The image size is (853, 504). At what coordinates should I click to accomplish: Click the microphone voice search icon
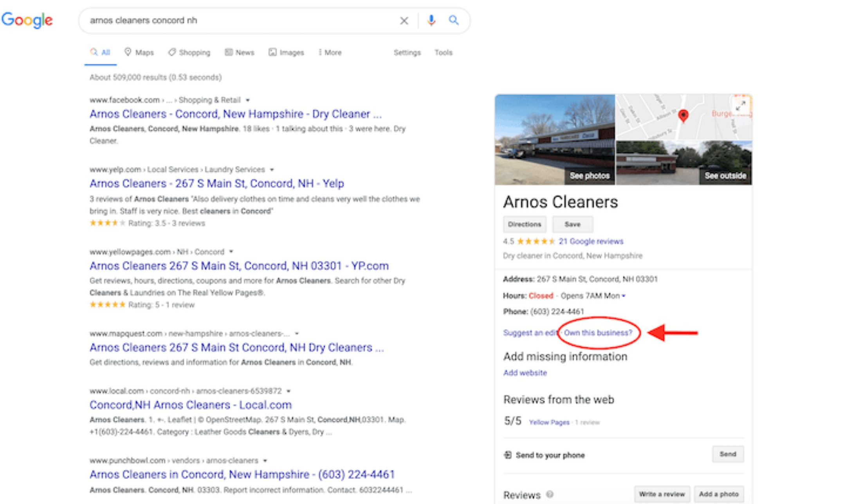pos(431,20)
